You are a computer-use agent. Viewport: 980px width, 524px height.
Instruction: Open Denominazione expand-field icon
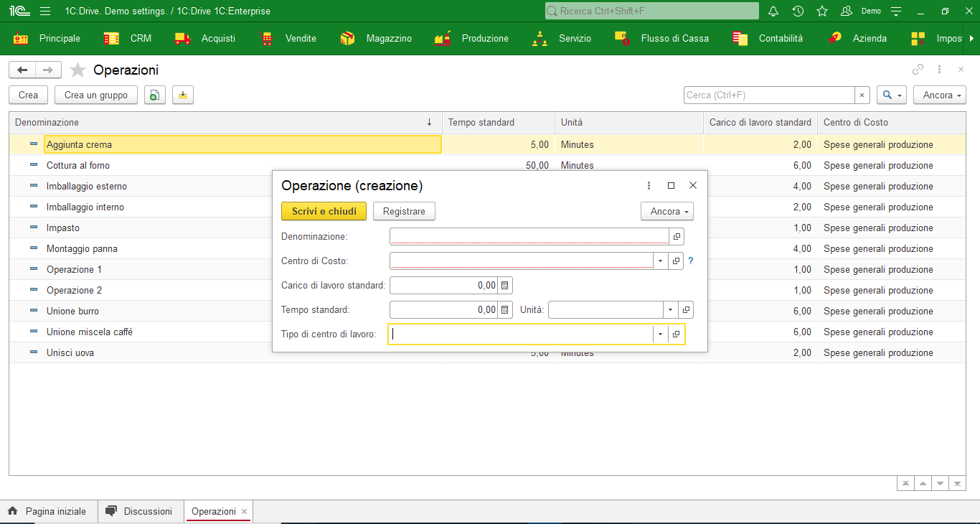coord(677,236)
